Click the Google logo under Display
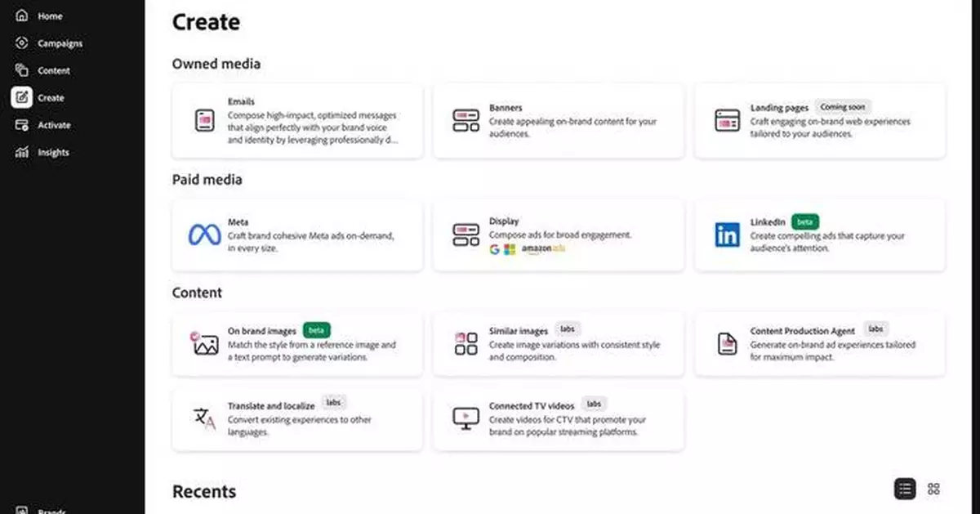980x514 pixels. point(495,249)
